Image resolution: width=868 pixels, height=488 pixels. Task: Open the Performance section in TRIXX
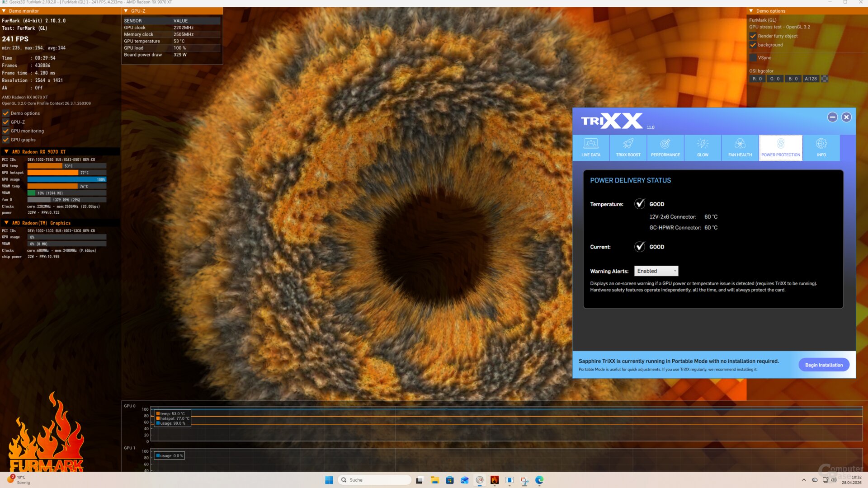coord(665,147)
